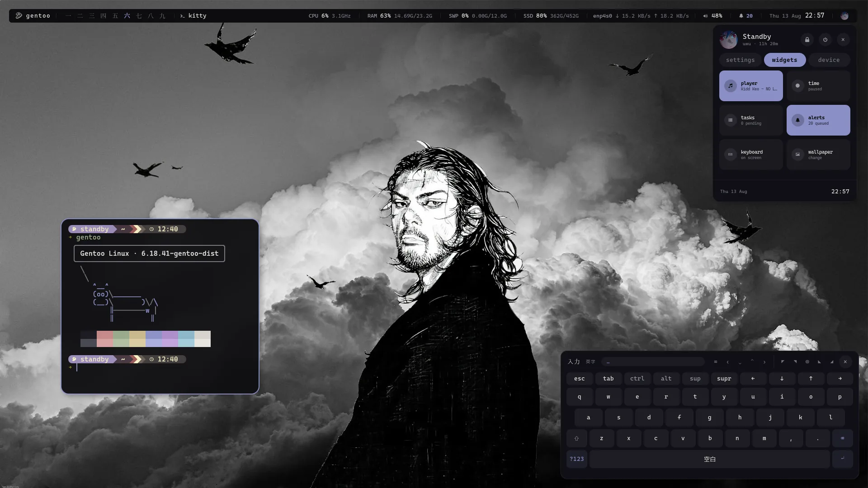Click the user avatar in the top bar
This screenshot has width=868, height=488.
coord(844,16)
